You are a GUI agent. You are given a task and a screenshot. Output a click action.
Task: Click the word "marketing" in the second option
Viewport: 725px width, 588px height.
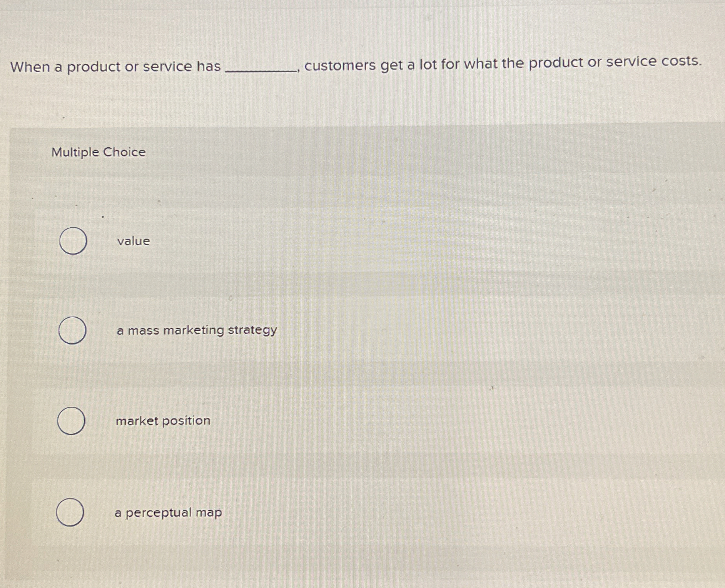pos(194,331)
